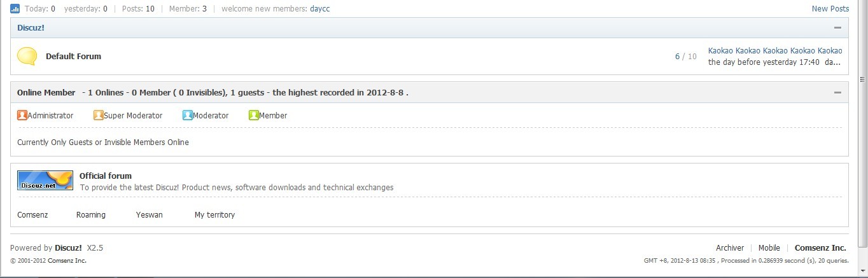Open the Comsenz friend link
Screen dimensions: 868x278
pyautogui.click(x=32, y=215)
